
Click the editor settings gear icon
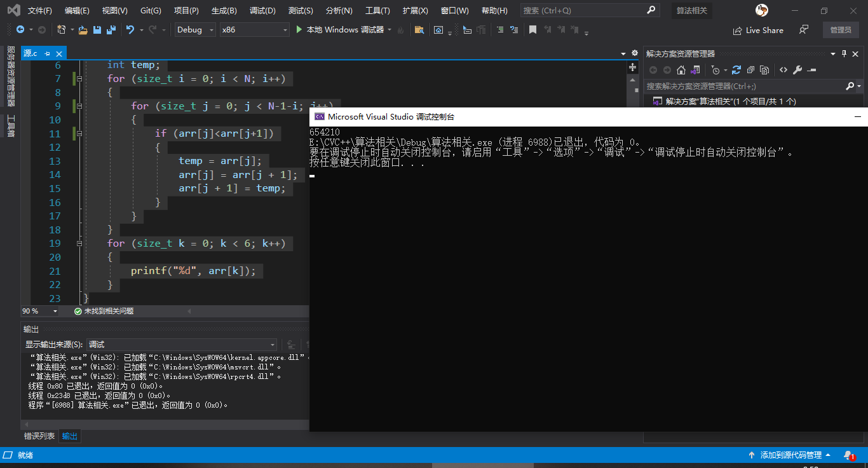tap(634, 53)
